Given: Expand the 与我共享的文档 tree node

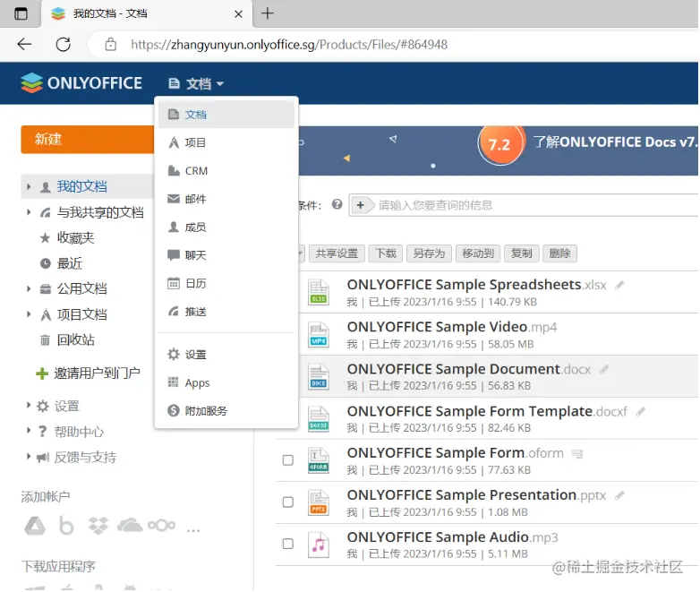Looking at the screenshot, I should [x=29, y=212].
